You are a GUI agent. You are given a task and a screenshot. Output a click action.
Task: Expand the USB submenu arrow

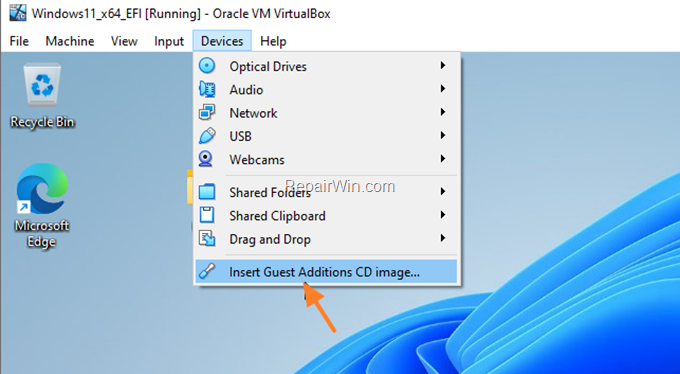tap(443, 136)
